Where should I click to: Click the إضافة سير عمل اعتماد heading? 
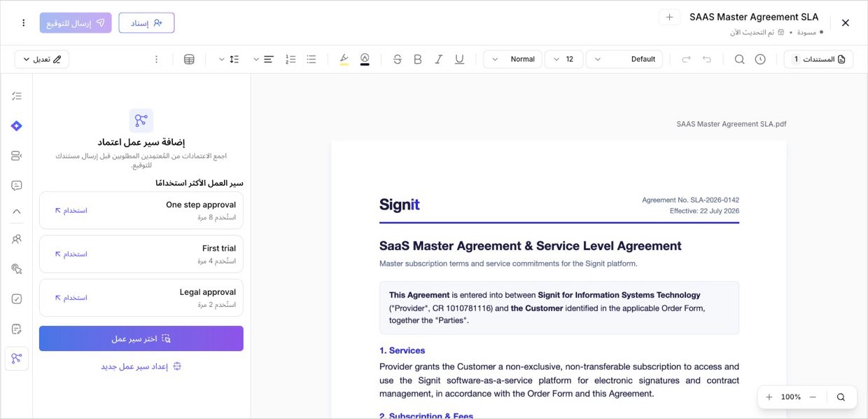(x=141, y=142)
